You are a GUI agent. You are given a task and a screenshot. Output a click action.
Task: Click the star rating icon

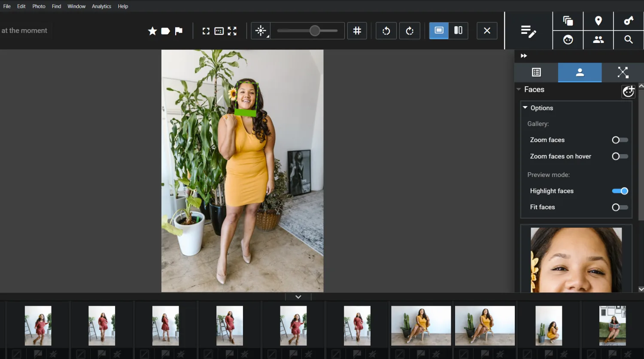pyautogui.click(x=152, y=31)
